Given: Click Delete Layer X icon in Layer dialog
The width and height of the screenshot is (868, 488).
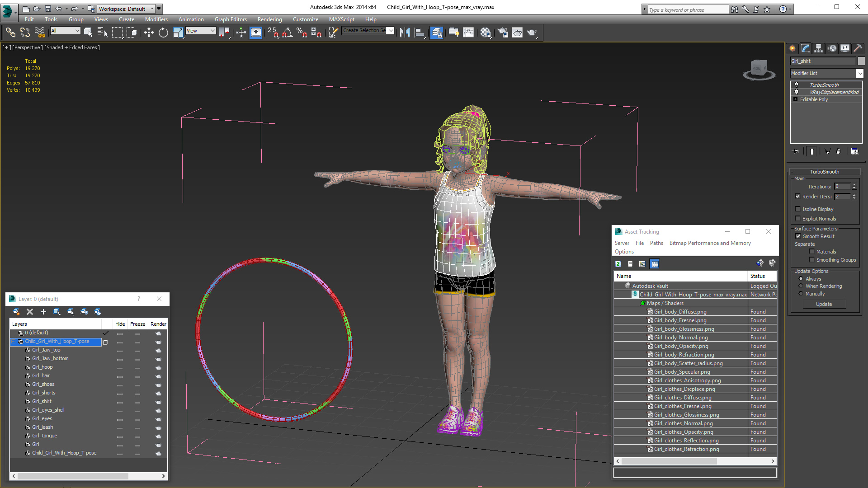Looking at the screenshot, I should click(x=30, y=312).
